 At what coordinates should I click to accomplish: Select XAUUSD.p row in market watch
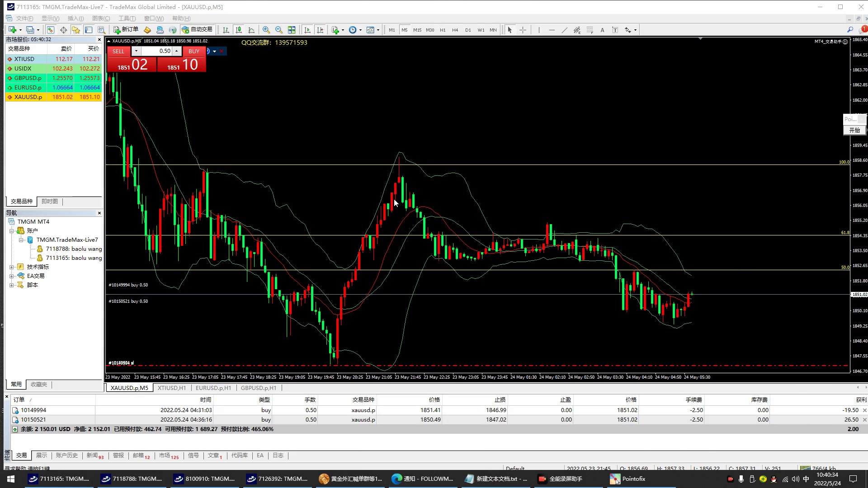pos(28,97)
